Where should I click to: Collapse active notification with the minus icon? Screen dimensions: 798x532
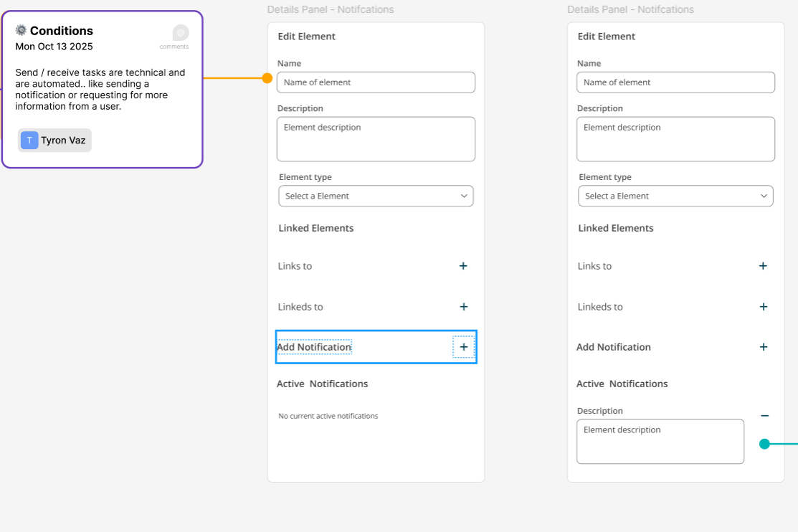[x=764, y=416]
